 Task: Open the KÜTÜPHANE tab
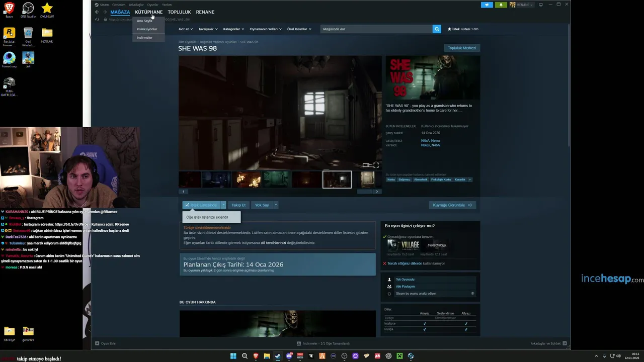149,12
